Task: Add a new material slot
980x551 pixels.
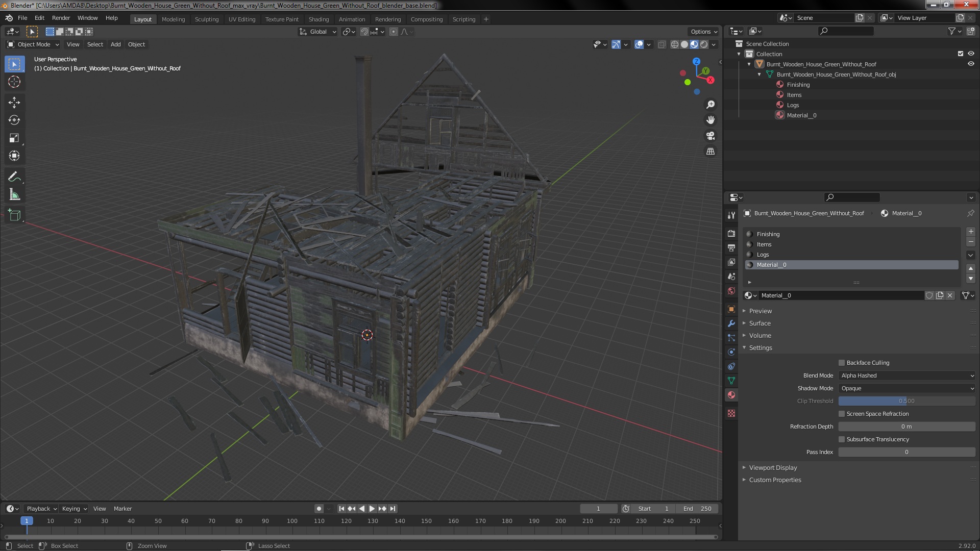Action: (971, 232)
